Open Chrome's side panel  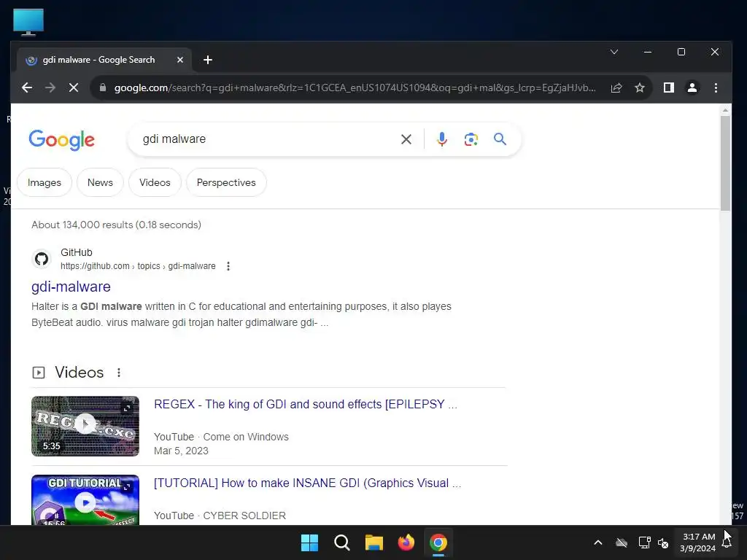pos(668,87)
